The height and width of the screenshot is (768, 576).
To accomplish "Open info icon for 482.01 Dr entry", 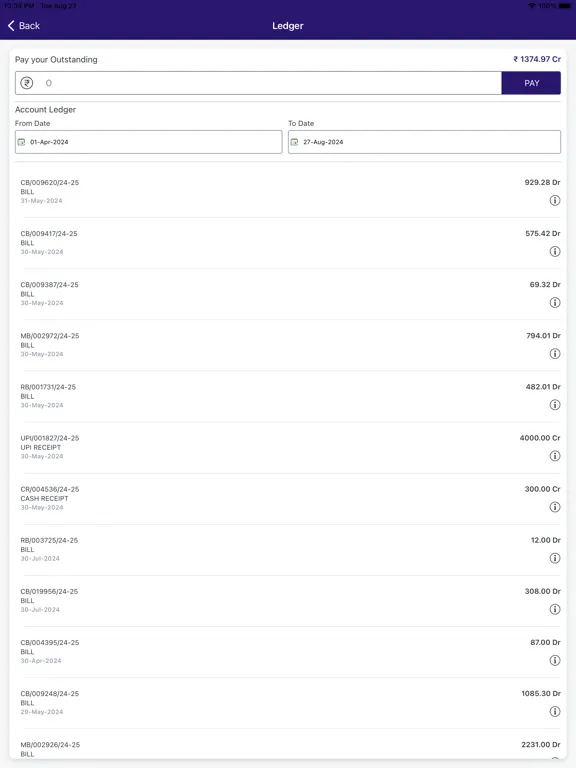I will pyautogui.click(x=554, y=405).
